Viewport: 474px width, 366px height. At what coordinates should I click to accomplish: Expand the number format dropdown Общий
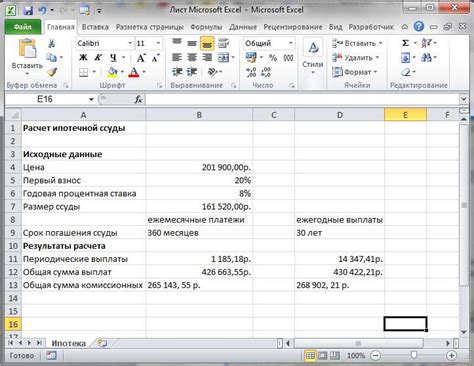click(x=291, y=43)
